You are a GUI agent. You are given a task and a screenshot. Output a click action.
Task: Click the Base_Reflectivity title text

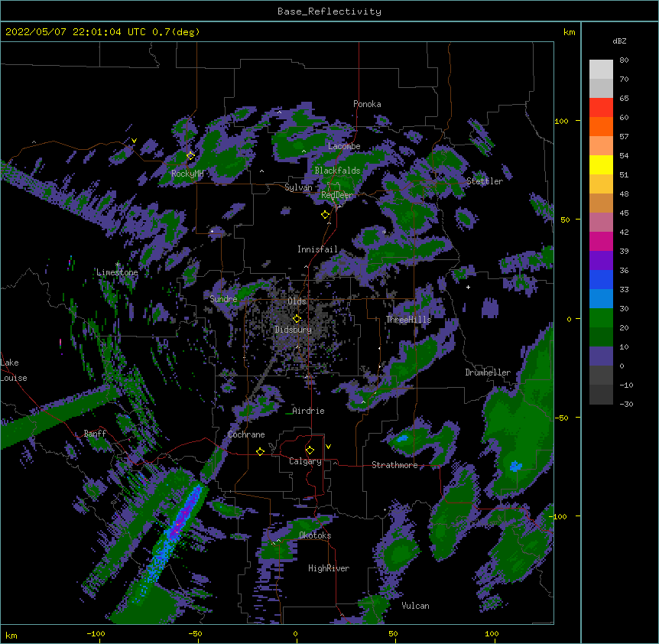click(x=329, y=11)
